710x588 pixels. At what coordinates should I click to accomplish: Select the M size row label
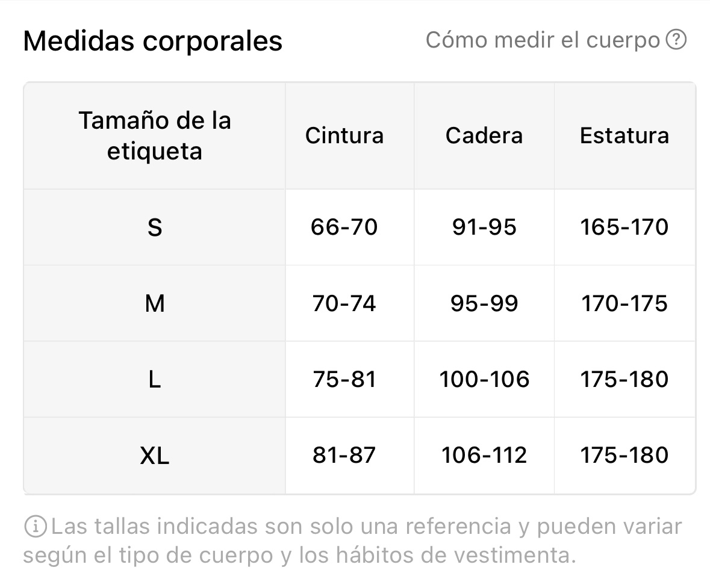[x=154, y=303]
